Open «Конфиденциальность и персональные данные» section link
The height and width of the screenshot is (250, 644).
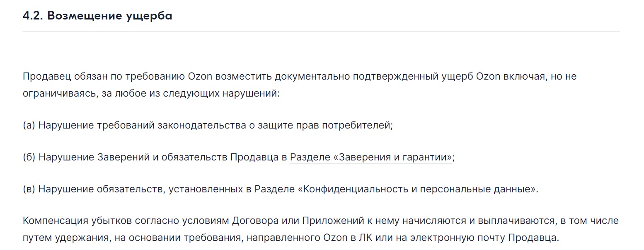395,189
